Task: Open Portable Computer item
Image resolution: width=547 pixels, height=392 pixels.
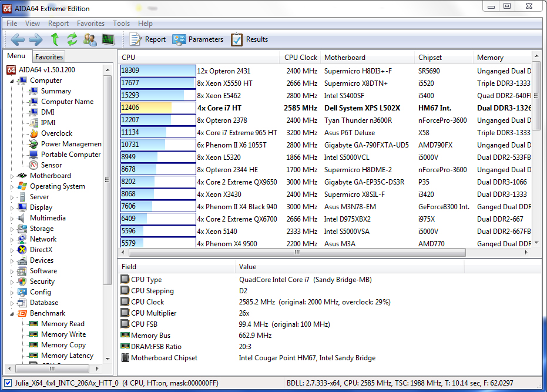Action: [x=65, y=155]
